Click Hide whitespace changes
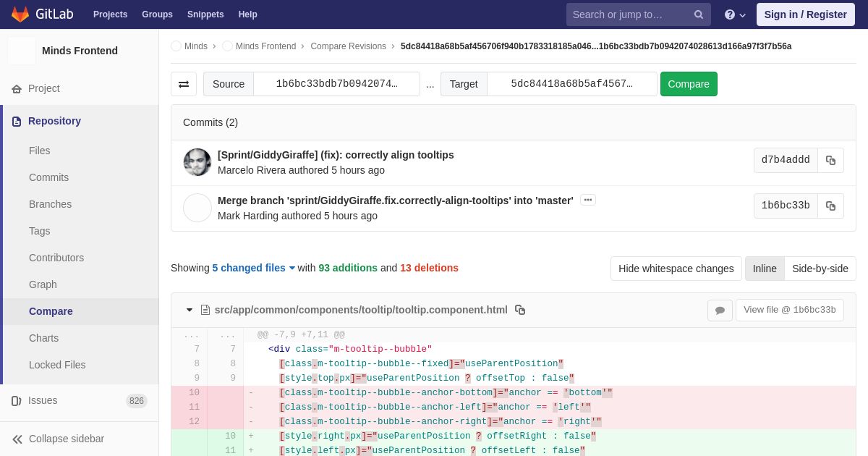The height and width of the screenshot is (456, 868). click(676, 269)
